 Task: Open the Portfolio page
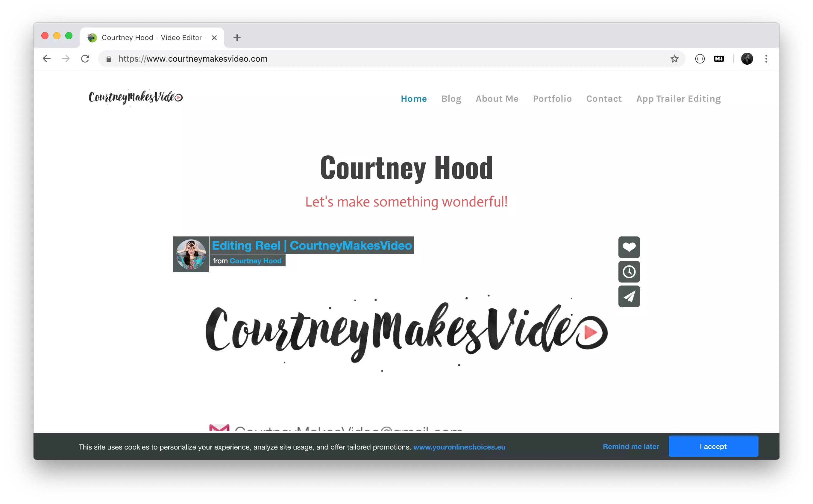pyautogui.click(x=552, y=99)
